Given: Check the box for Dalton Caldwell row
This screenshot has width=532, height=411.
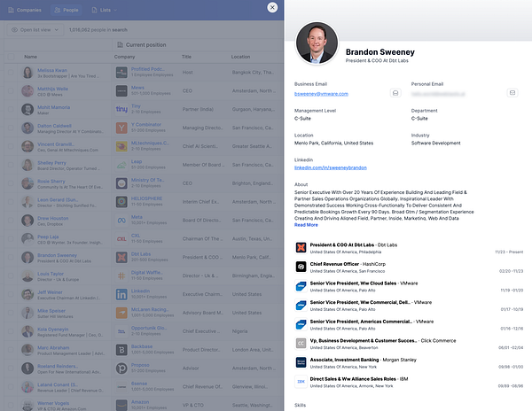Looking at the screenshot, I should pyautogui.click(x=11, y=128).
